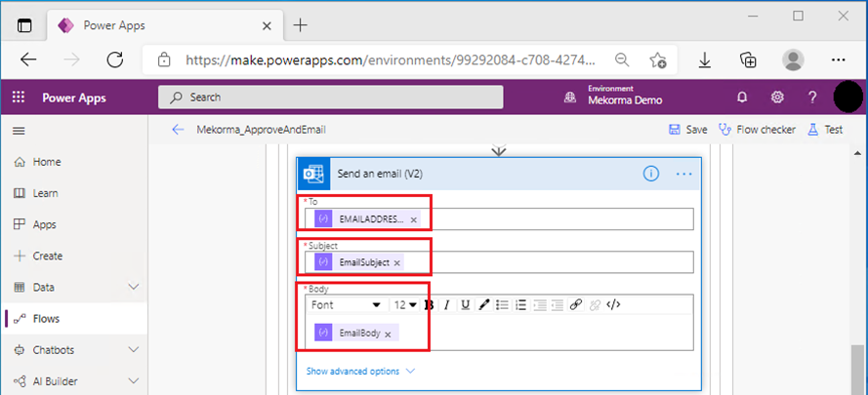Image resolution: width=868 pixels, height=395 pixels.
Task: Open browser downloads icon
Action: (704, 59)
